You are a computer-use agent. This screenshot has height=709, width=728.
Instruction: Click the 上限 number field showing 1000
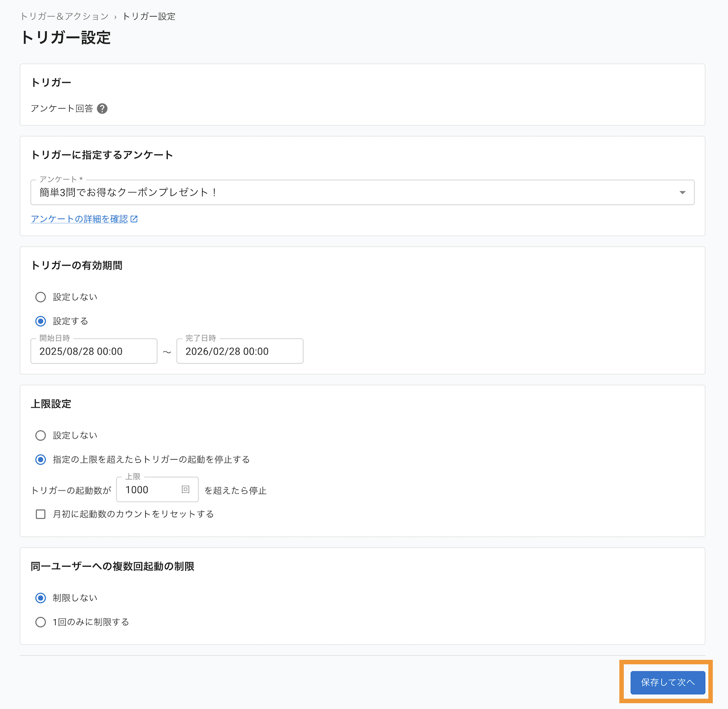click(x=157, y=490)
